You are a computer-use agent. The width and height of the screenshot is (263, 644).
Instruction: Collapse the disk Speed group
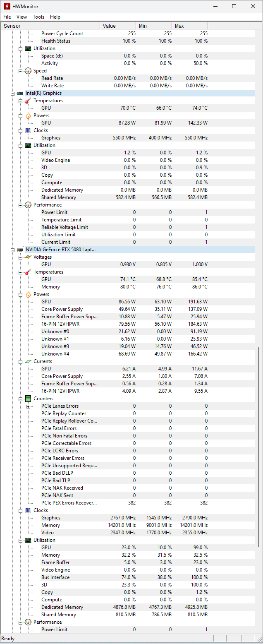[x=20, y=71]
